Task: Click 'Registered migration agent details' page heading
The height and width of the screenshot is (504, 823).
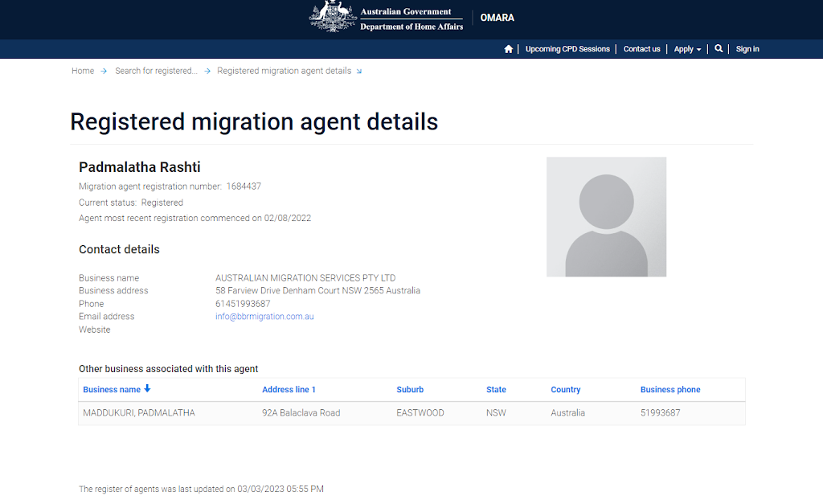Action: click(x=254, y=122)
